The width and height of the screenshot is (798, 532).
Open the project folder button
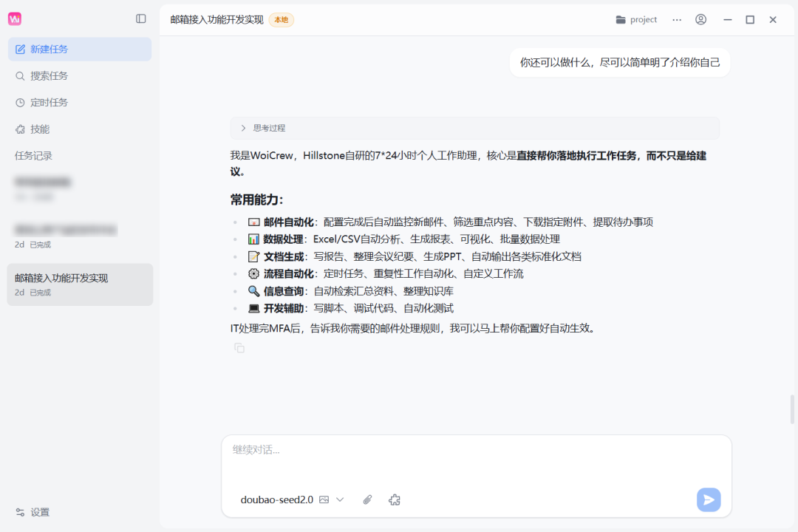tap(636, 19)
